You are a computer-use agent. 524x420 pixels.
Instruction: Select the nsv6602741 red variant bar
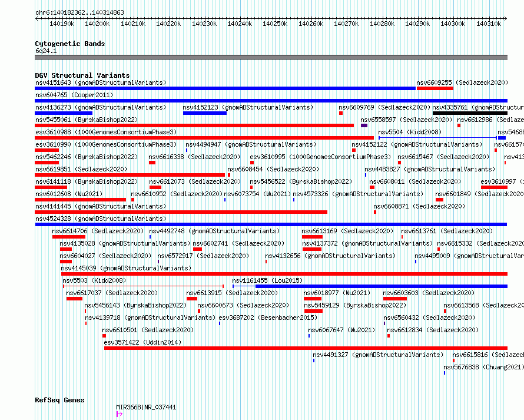click(197, 249)
